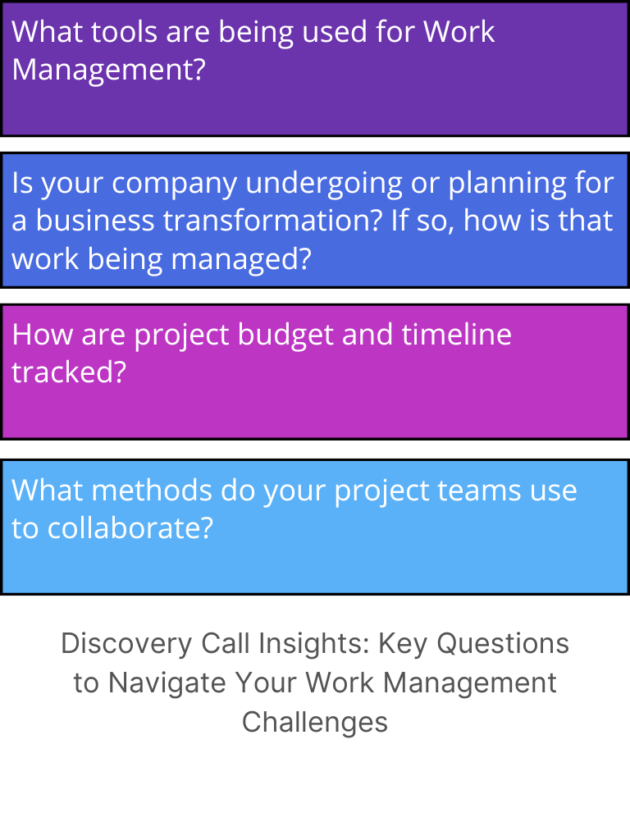Screen dimensions: 630x840
Task: Click the Discovery Call Insights caption text
Action: [315, 682]
